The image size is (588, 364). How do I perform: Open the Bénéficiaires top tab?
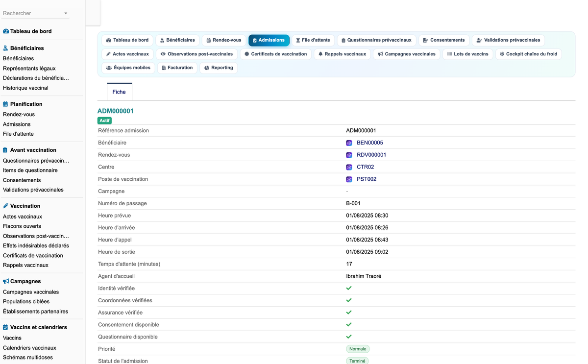[x=178, y=40]
